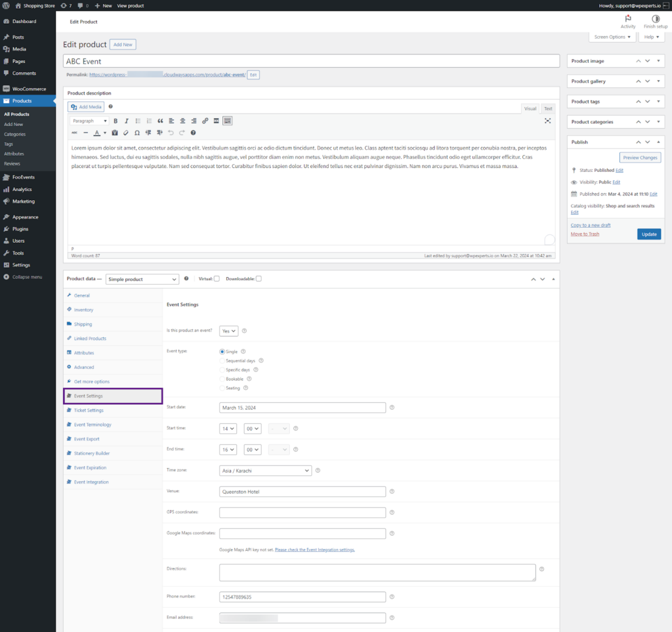Viewport: 672px width, 632px height.
Task: Click the Move to Trash link
Action: (x=585, y=234)
